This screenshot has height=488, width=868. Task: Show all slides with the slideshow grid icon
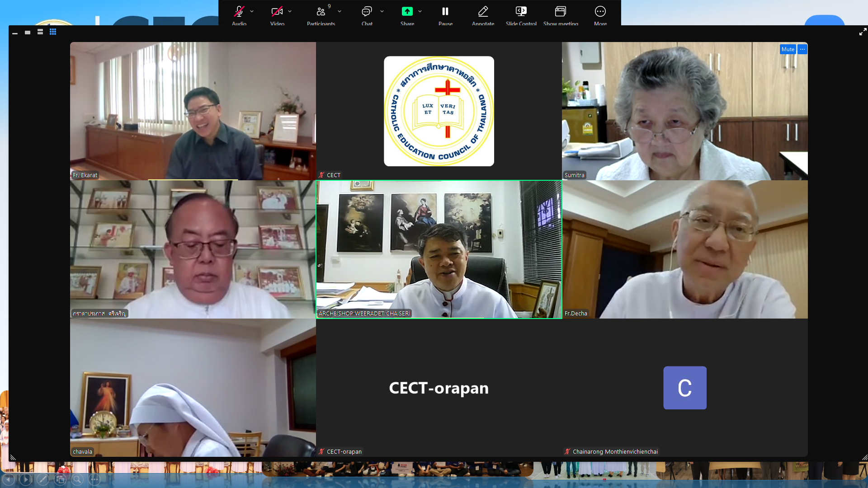point(60,479)
